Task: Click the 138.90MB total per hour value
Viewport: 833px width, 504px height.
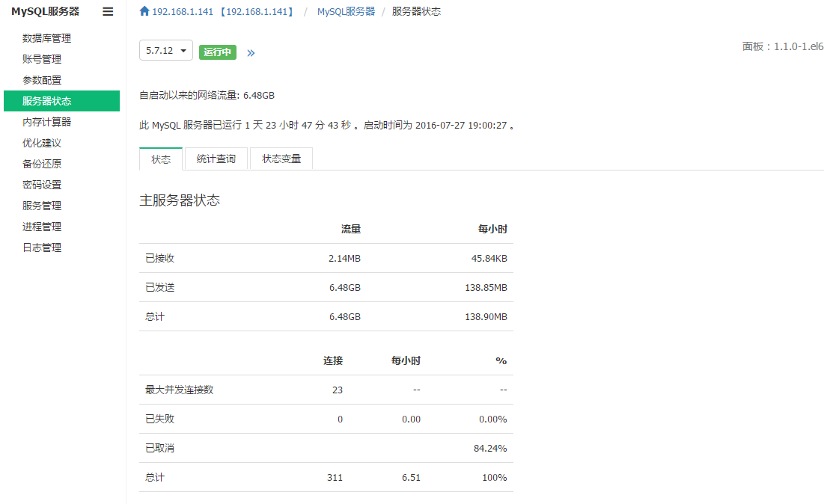Action: point(486,317)
